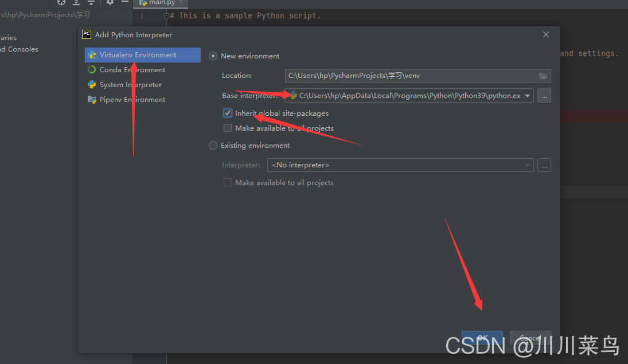Click the ellipsis button beside Interpreter dropdown
628x364 pixels.
(544, 165)
